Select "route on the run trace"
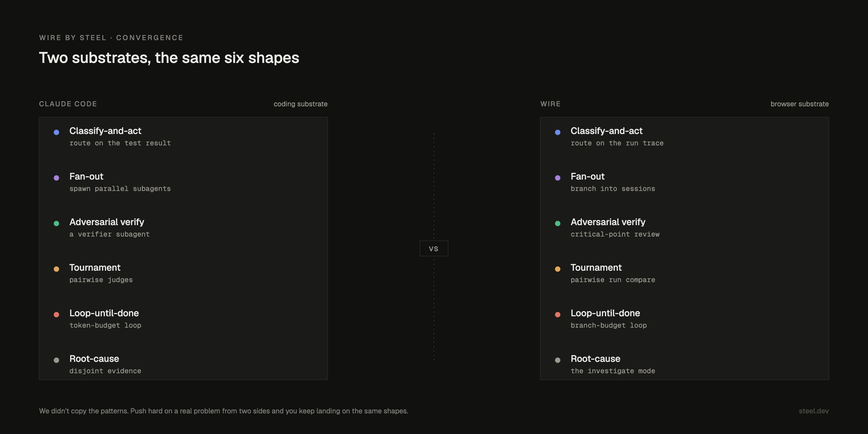The image size is (868, 434). 617,143
